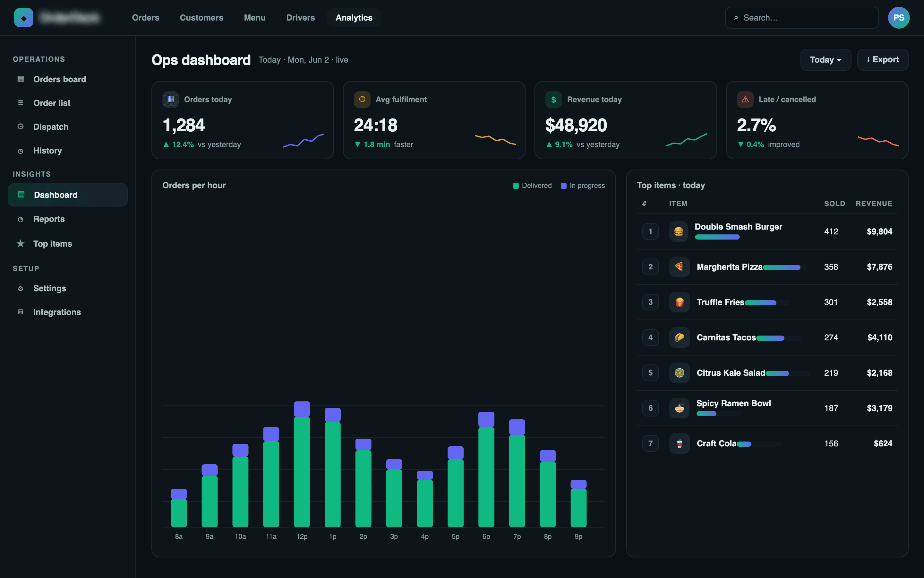The image size is (924, 578).
Task: Click the Spicy Ramen Bowl progress bar
Action: [719, 414]
